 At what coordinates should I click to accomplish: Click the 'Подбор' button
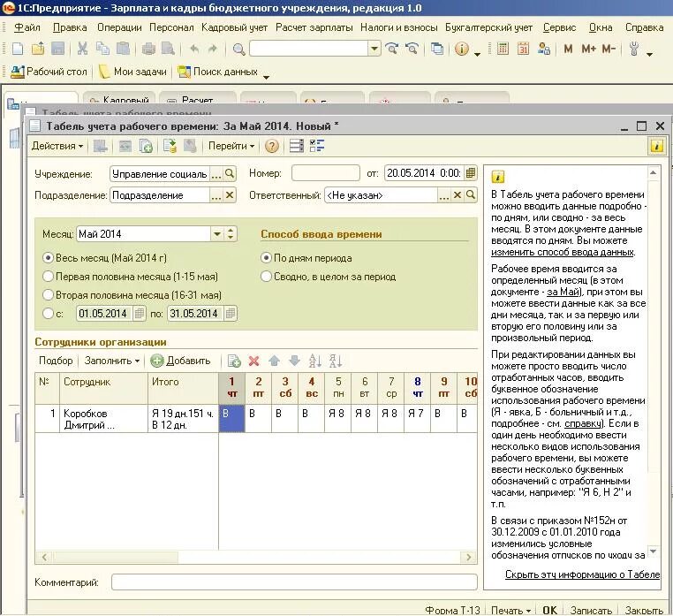[x=56, y=361]
